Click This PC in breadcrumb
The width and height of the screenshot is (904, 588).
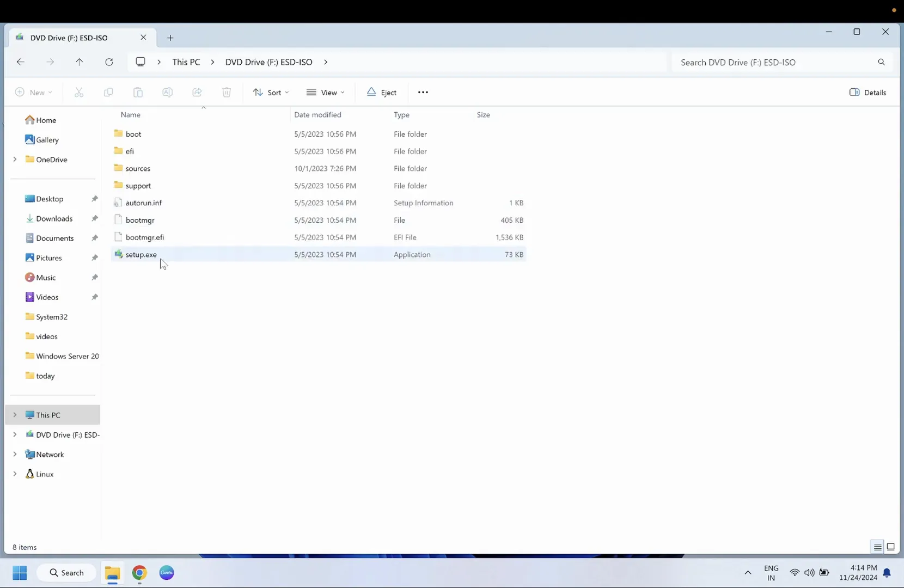186,62
